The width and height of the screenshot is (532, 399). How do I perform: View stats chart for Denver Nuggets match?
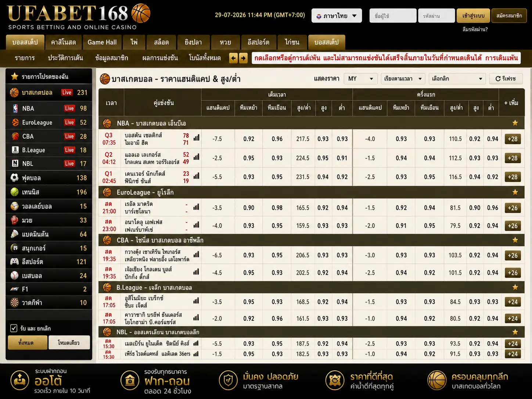pos(197,176)
